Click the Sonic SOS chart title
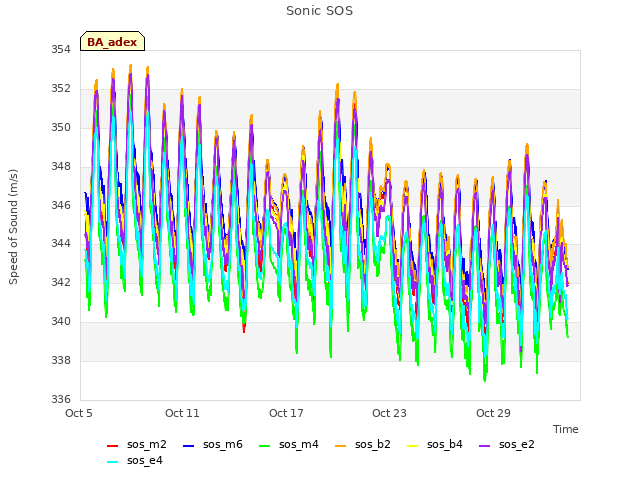Screen dimensions: 640x480 click(319, 11)
